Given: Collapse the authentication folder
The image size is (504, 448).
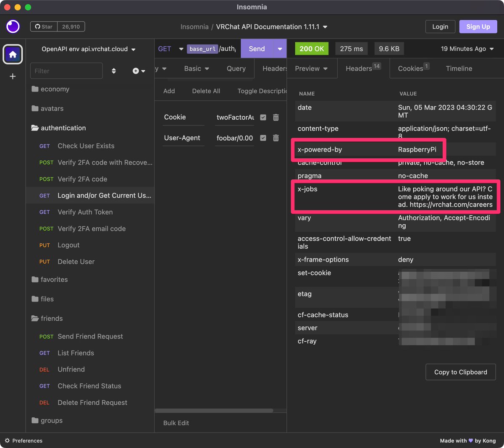Looking at the screenshot, I should tap(58, 128).
